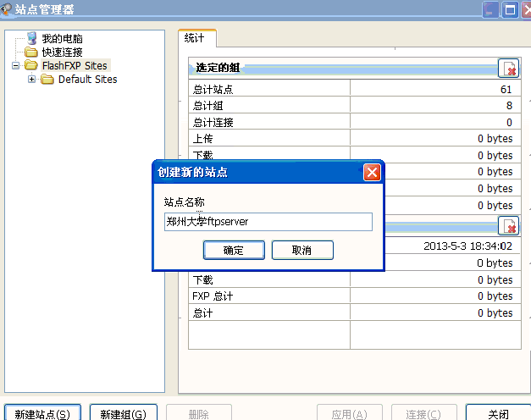Click the 应用(A) button
The height and width of the screenshot is (420, 531).
click(x=350, y=412)
